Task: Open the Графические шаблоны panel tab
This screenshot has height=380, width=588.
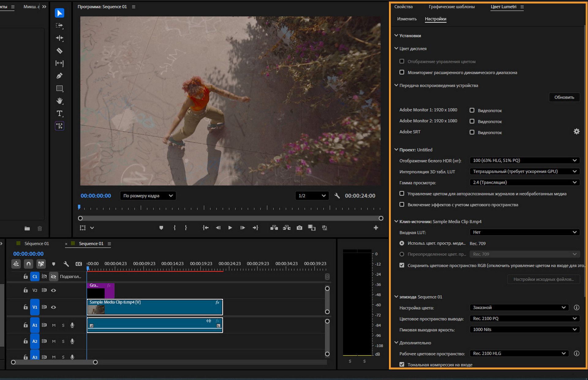Action: click(x=451, y=7)
